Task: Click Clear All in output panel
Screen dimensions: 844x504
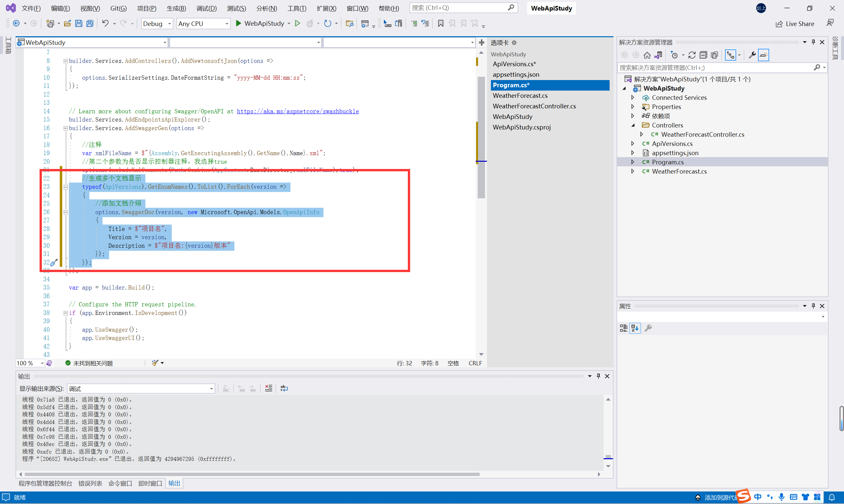Action: [x=268, y=388]
